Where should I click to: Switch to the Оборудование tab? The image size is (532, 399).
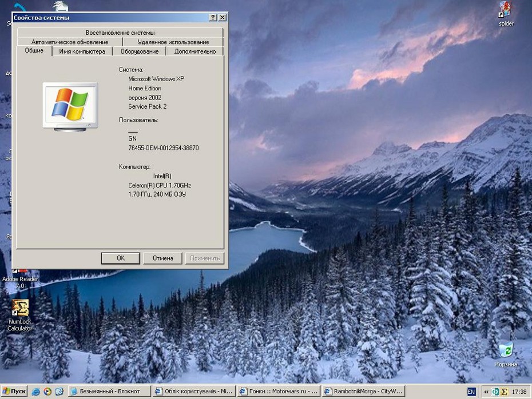click(140, 51)
